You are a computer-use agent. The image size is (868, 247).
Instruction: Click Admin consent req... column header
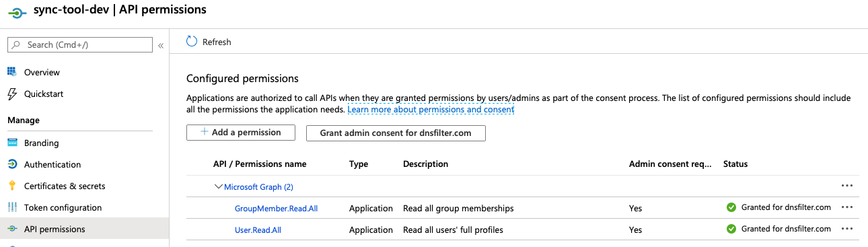(670, 164)
